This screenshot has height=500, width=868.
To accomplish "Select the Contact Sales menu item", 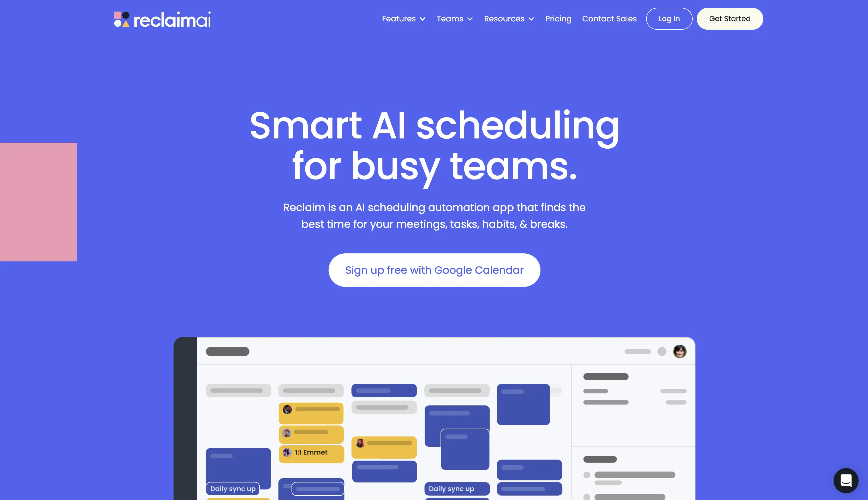I will click(x=609, y=19).
